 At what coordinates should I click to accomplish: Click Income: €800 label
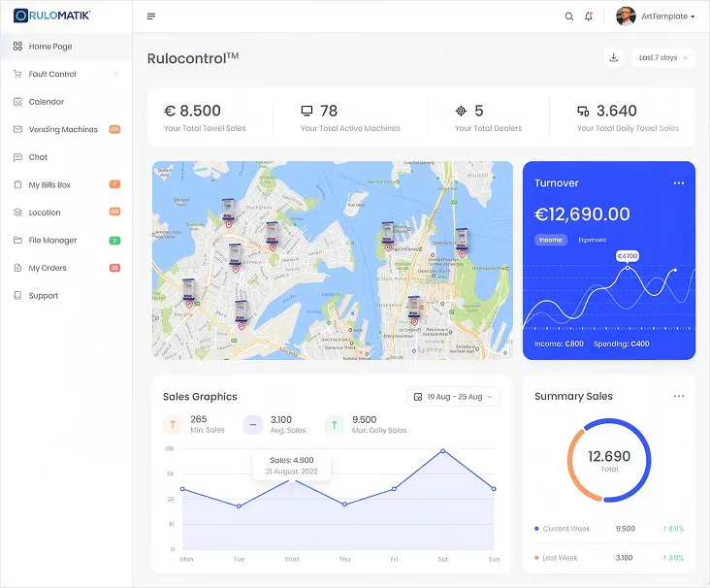(x=559, y=343)
